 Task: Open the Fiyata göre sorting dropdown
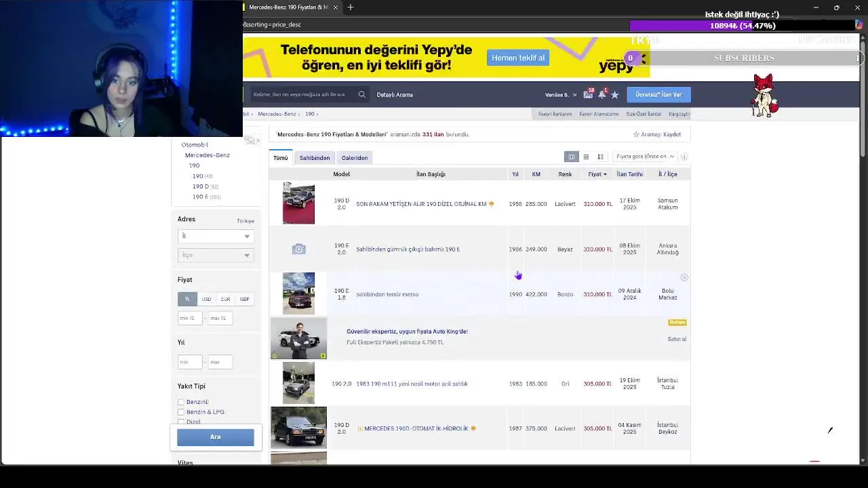point(645,157)
